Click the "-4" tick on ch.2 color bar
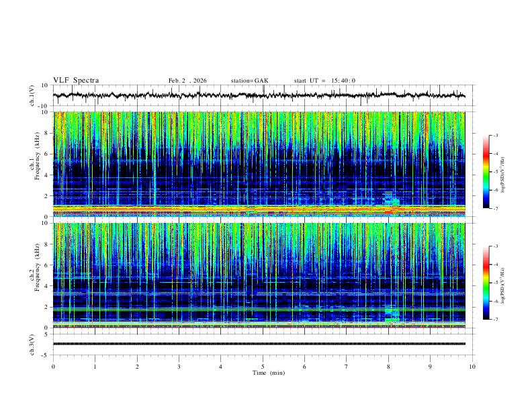 [495, 265]
